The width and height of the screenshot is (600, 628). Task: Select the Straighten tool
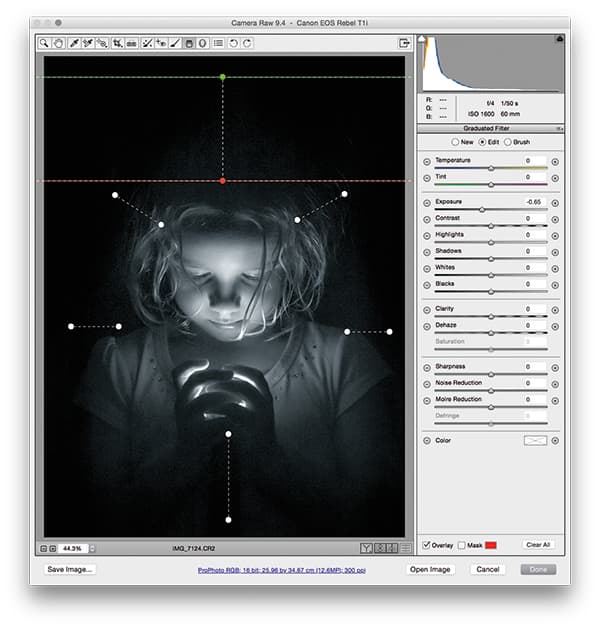pyautogui.click(x=131, y=43)
